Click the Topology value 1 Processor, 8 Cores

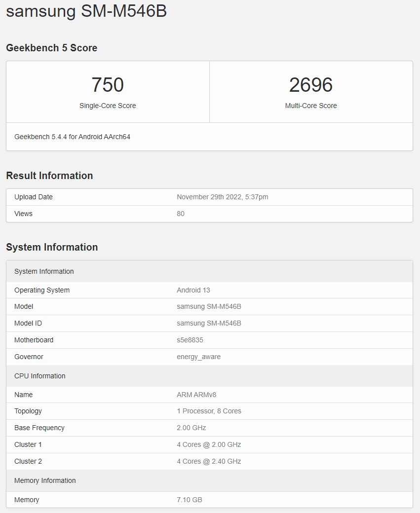click(209, 411)
